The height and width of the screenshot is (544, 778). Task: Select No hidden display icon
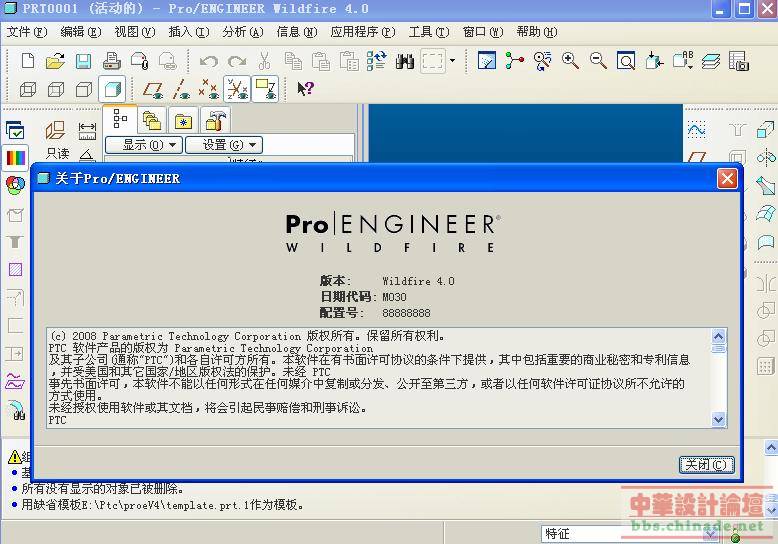83,89
